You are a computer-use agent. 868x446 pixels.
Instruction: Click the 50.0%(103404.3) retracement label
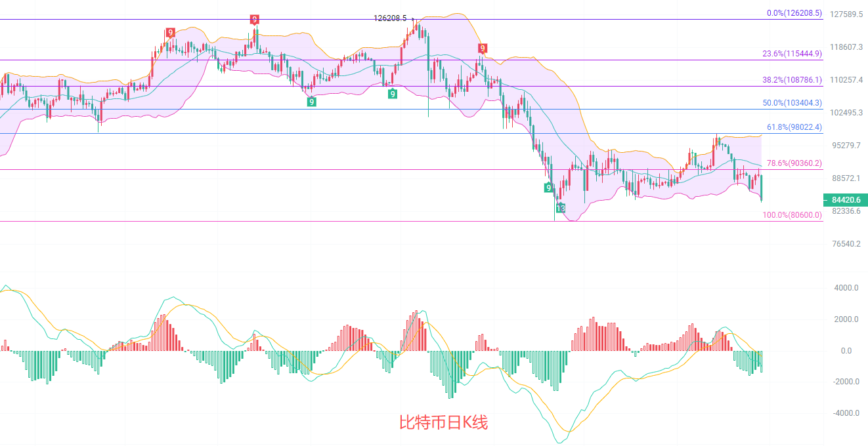(792, 103)
